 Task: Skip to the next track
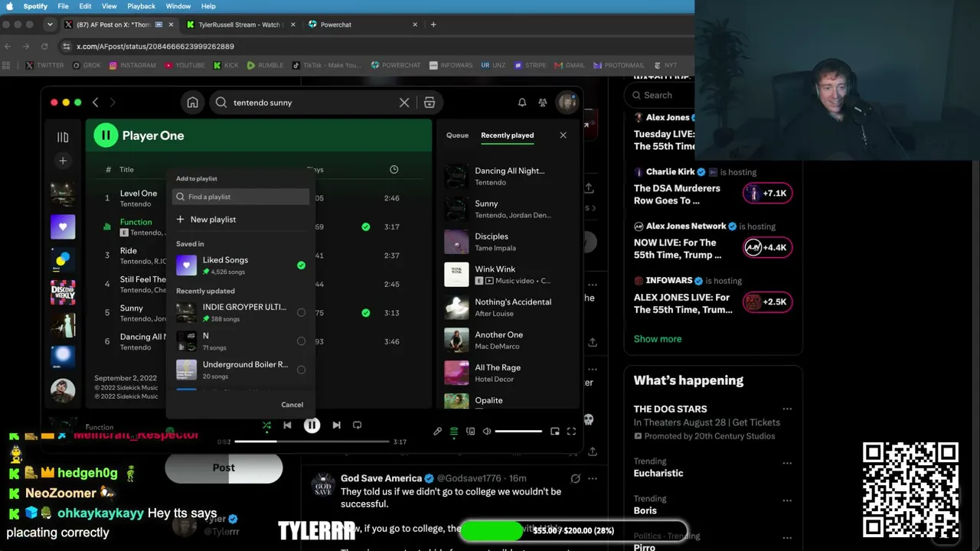[336, 425]
